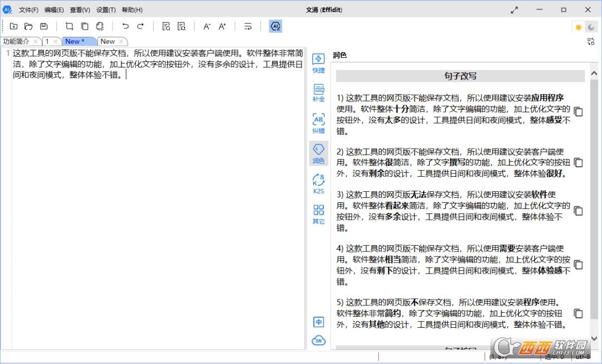Open the K2S sidebar tool
The image size is (602, 364).
319,184
